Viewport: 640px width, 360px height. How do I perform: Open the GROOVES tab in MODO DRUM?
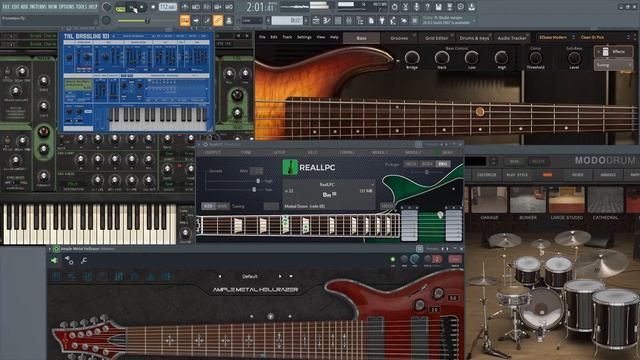[x=608, y=175]
